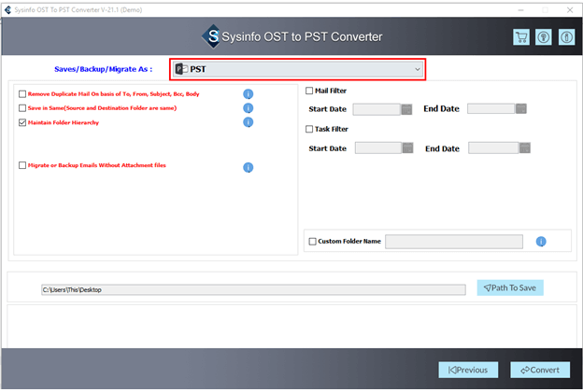Open the help icon in the header
Viewport: 583px width, 392px height.
tap(544, 37)
